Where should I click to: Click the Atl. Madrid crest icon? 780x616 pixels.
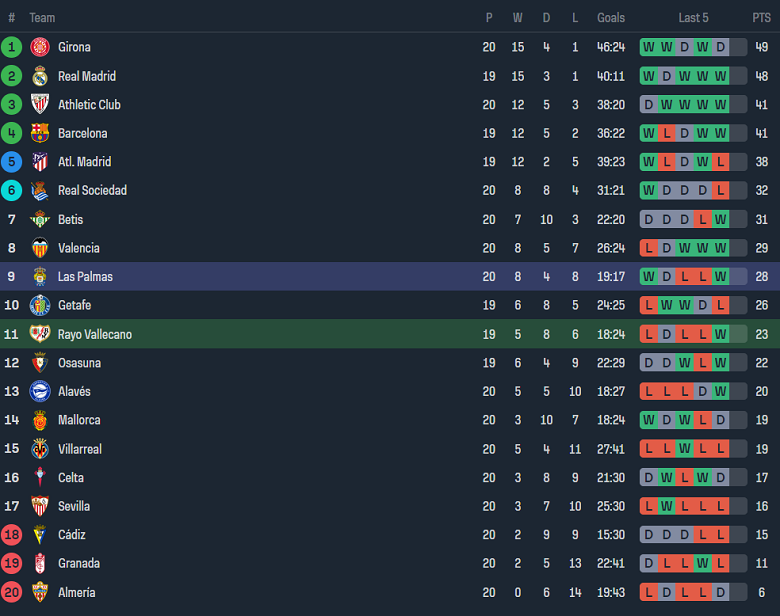(40, 162)
